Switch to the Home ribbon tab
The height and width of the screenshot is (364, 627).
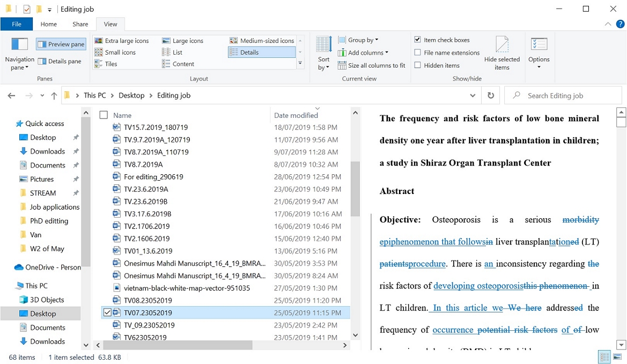point(49,24)
